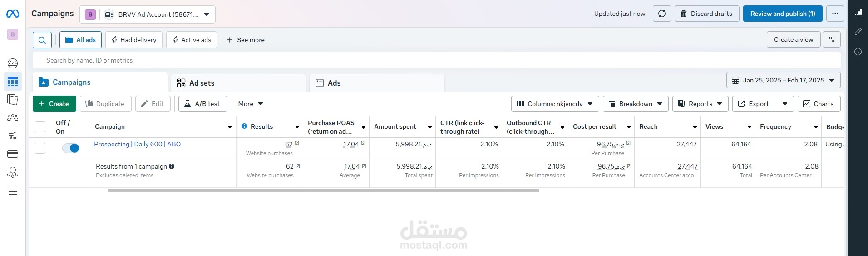868x256 pixels.
Task: Open the Ads reporting icon in sidebar
Action: click(x=13, y=100)
